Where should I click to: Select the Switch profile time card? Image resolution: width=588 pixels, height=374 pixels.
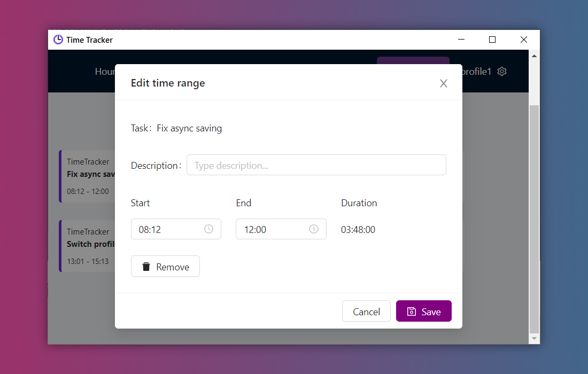point(87,246)
